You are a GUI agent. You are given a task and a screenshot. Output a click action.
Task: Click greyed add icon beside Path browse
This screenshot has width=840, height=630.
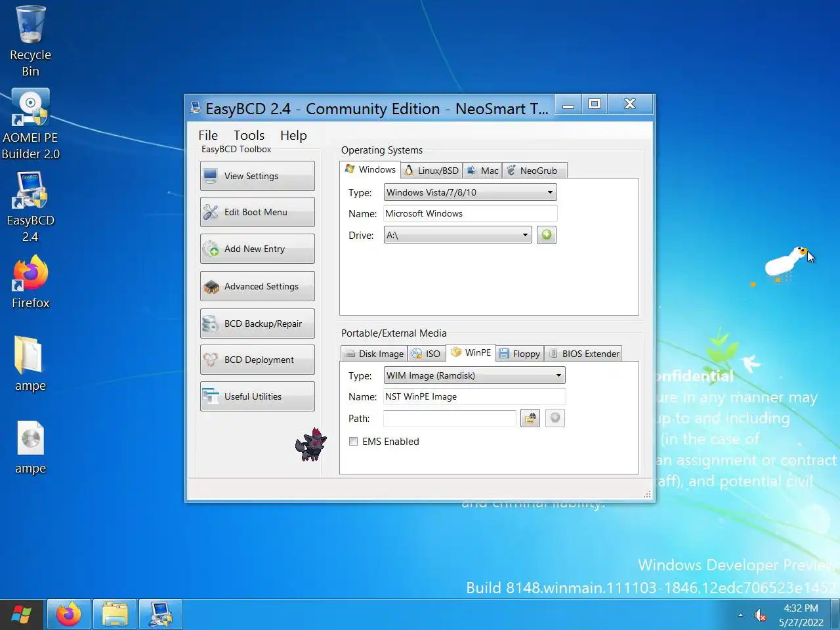coord(555,418)
